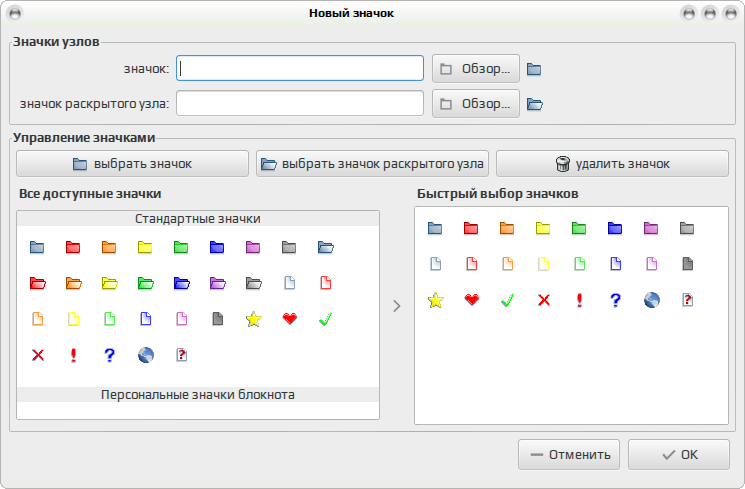Pick red document in quick select panel
Screen dimensions: 745x489
tap(472, 264)
